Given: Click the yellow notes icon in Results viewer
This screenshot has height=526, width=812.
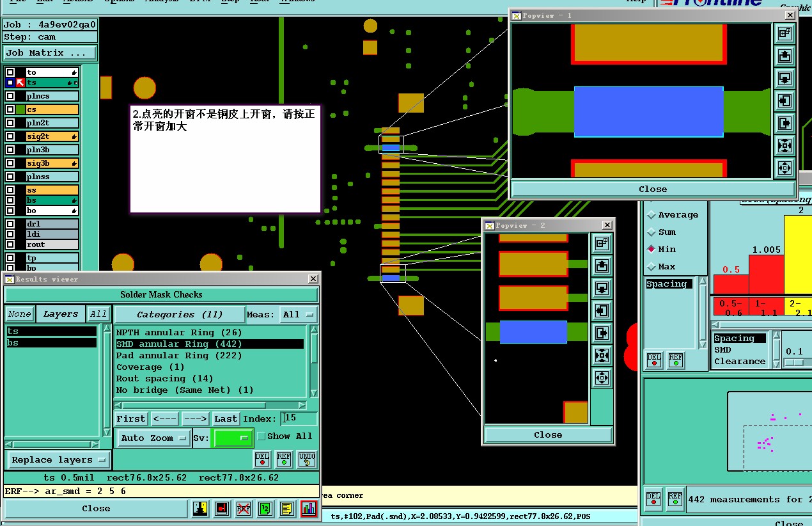Looking at the screenshot, I should 287,509.
